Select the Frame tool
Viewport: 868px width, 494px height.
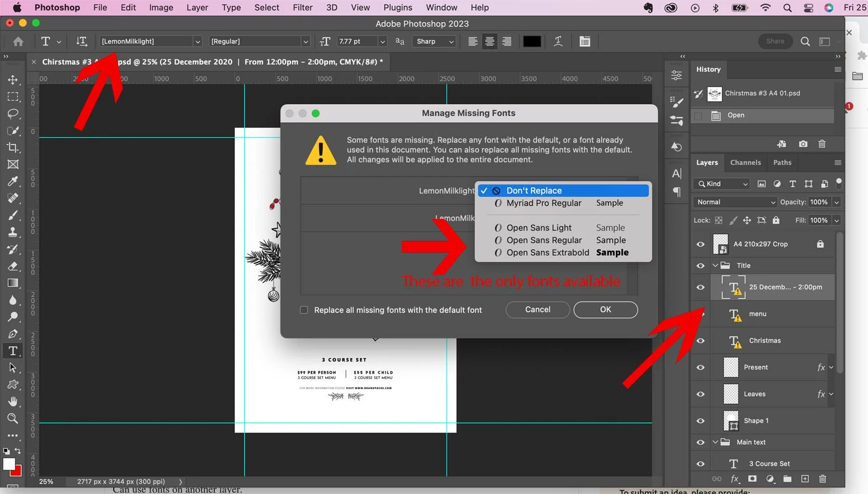(13, 164)
